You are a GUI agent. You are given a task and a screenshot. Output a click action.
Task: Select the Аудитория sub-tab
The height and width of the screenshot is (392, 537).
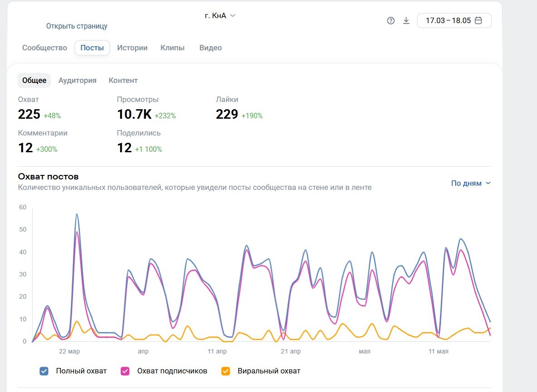point(77,81)
